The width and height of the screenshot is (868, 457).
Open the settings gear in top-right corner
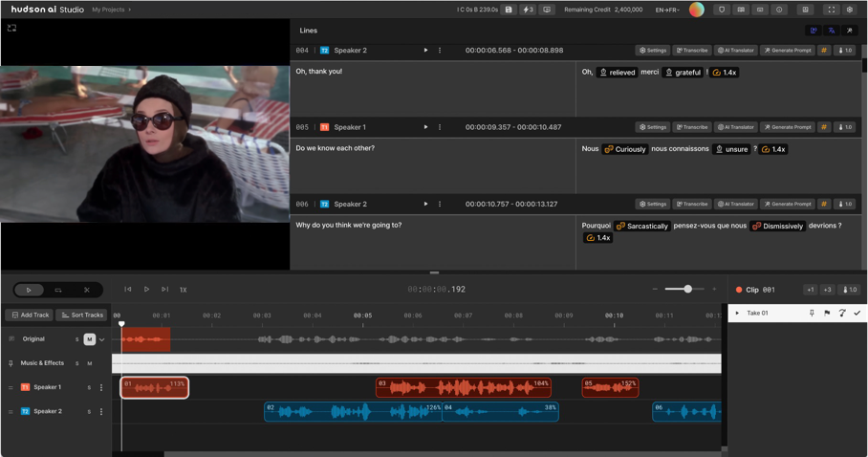850,10
